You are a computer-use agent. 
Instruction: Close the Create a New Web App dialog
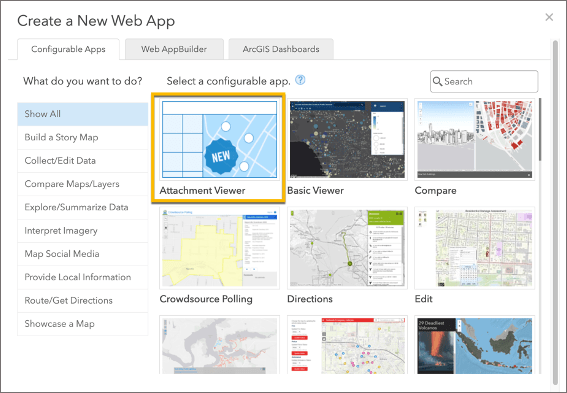pos(549,17)
